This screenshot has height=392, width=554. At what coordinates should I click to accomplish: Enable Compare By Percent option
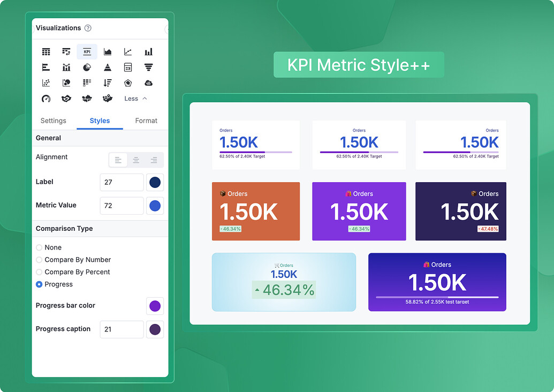pos(39,272)
